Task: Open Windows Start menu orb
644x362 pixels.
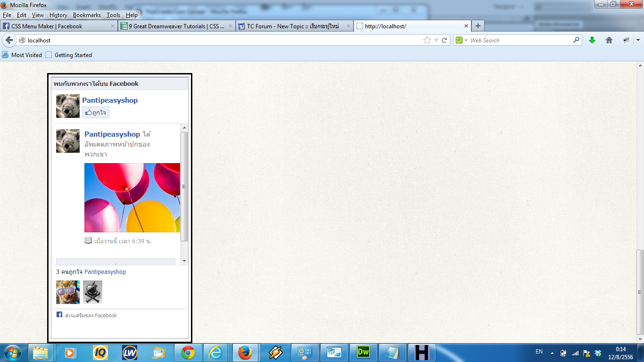Action: pos(12,353)
